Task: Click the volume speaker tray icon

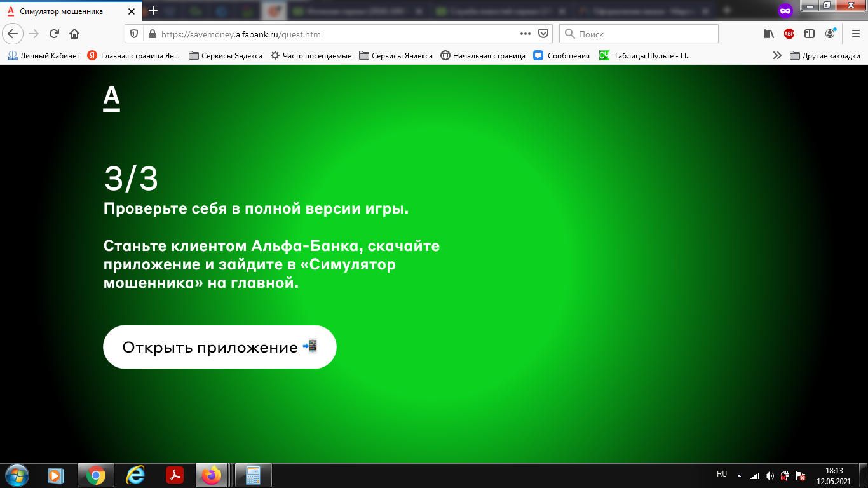Action: click(770, 476)
